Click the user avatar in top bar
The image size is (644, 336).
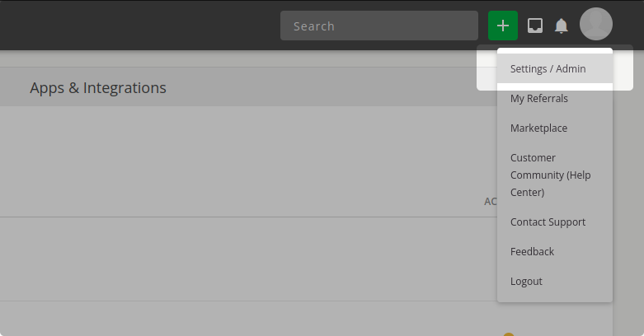point(595,25)
